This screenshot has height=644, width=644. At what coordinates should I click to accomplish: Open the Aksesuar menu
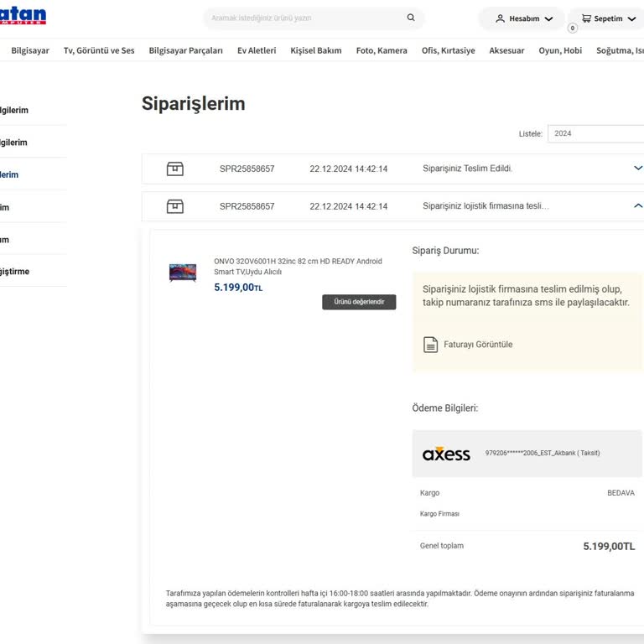coord(506,50)
